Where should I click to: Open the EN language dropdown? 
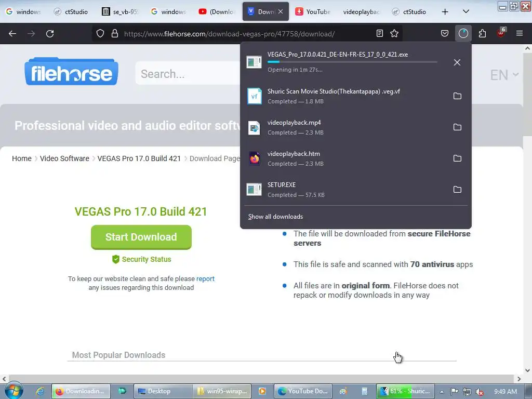click(504, 75)
